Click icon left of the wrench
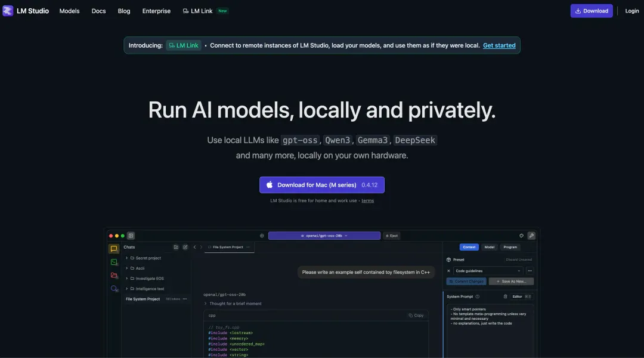Viewport: 644px width, 358px height. click(521, 236)
